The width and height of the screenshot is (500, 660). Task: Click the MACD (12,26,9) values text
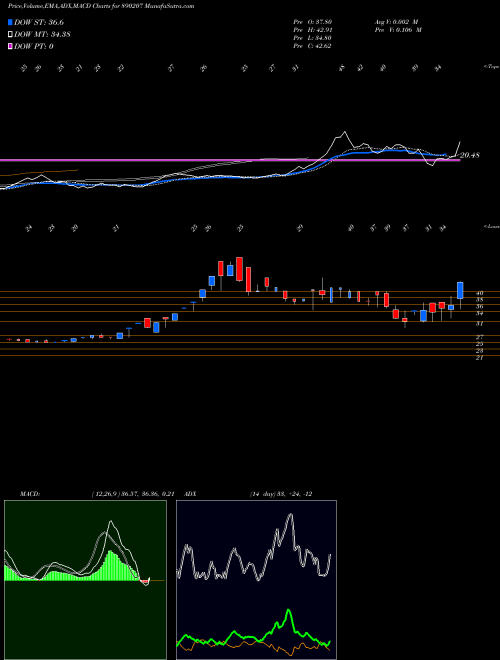132,494
